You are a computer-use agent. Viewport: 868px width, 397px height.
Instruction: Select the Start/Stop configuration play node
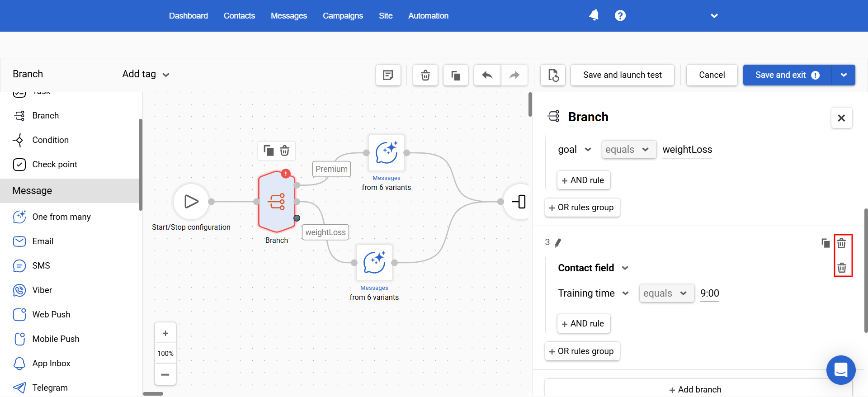click(192, 202)
